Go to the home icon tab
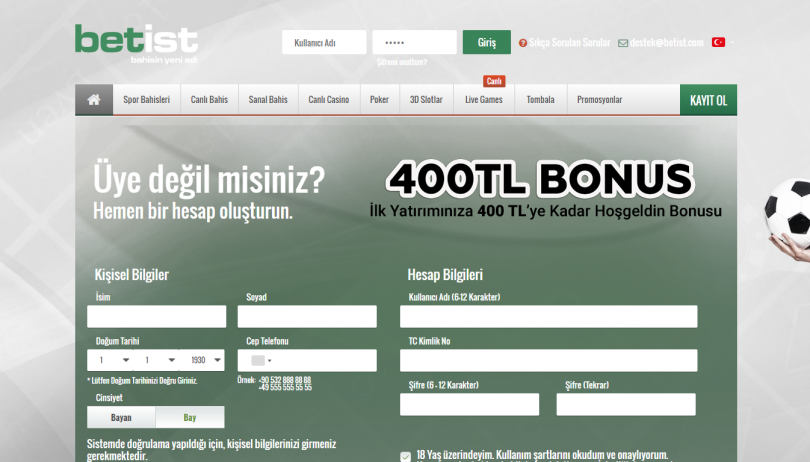810x462 pixels. point(94,100)
